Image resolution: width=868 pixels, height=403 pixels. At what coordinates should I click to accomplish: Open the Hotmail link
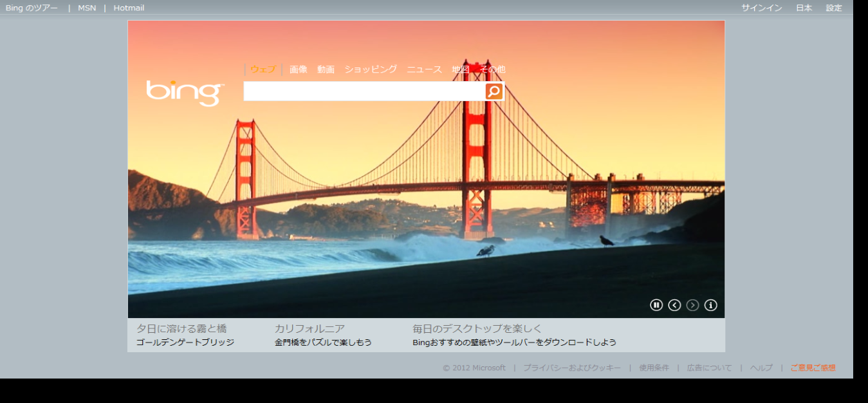(129, 8)
